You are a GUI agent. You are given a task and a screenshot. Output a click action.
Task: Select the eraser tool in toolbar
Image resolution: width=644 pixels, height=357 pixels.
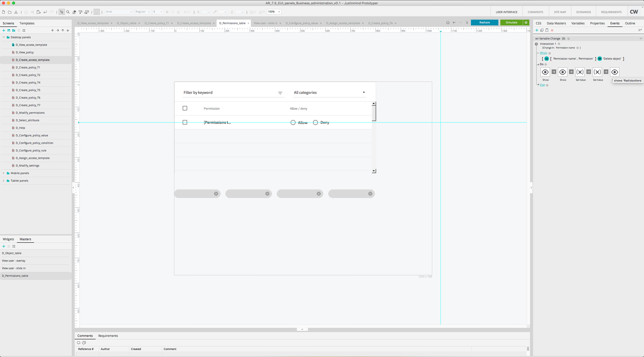click(74, 12)
